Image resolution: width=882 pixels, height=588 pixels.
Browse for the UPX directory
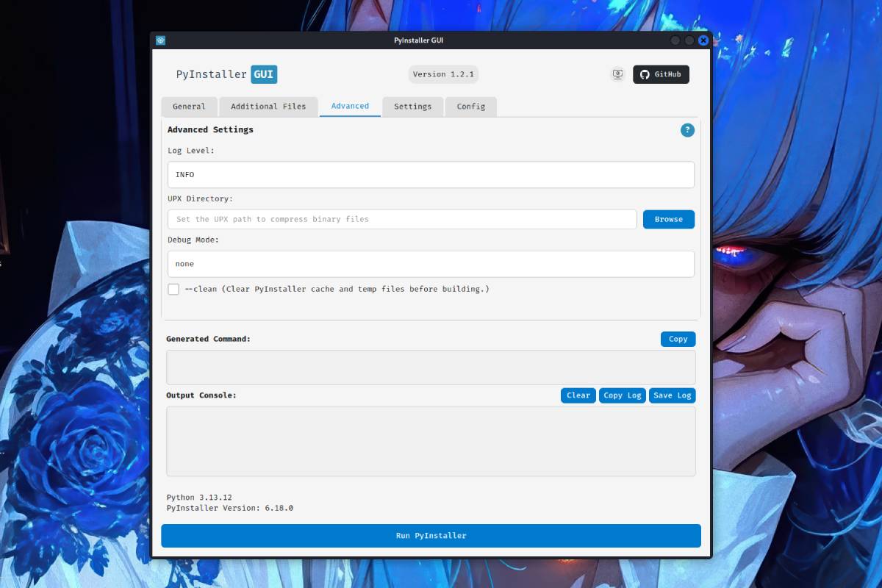tap(669, 219)
